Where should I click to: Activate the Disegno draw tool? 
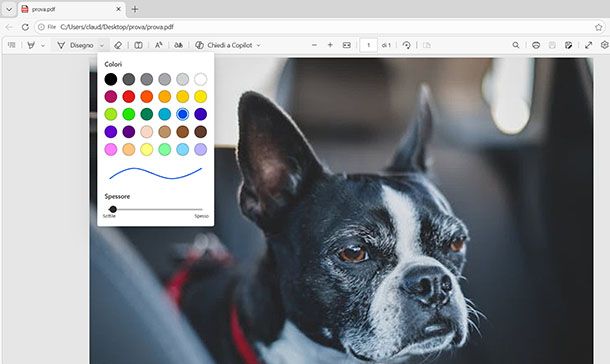click(75, 45)
